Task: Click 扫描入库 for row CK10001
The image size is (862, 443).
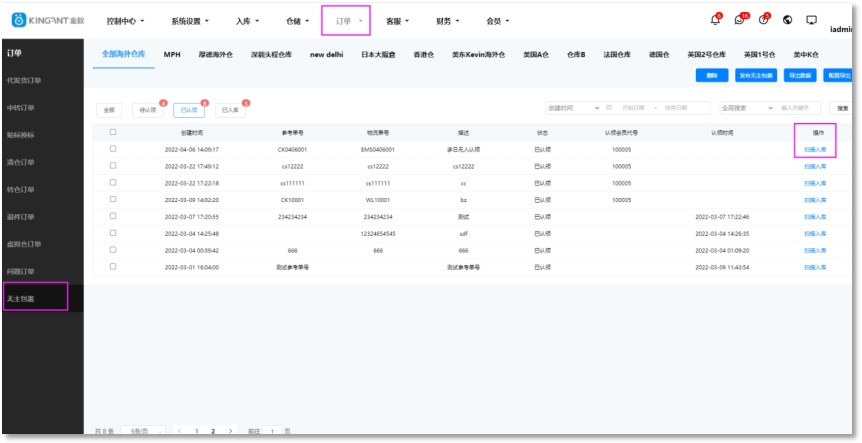Action: [815, 200]
